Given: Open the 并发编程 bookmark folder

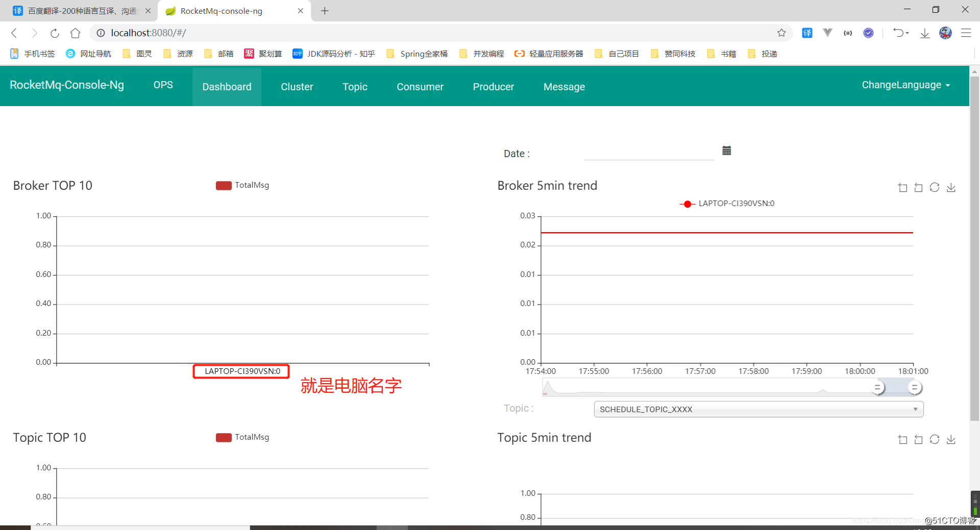Looking at the screenshot, I should point(481,54).
